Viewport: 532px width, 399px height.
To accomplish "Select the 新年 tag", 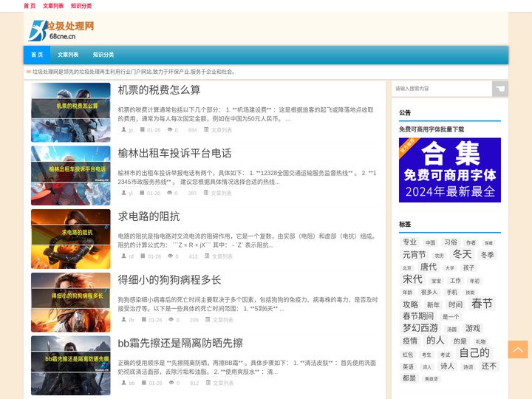I will click(433, 304).
